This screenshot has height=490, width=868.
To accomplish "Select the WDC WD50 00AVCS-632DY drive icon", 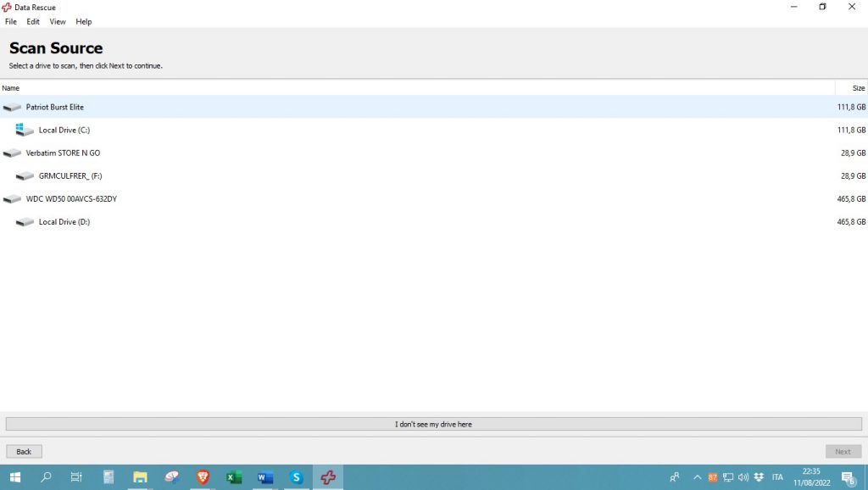I will coord(12,199).
